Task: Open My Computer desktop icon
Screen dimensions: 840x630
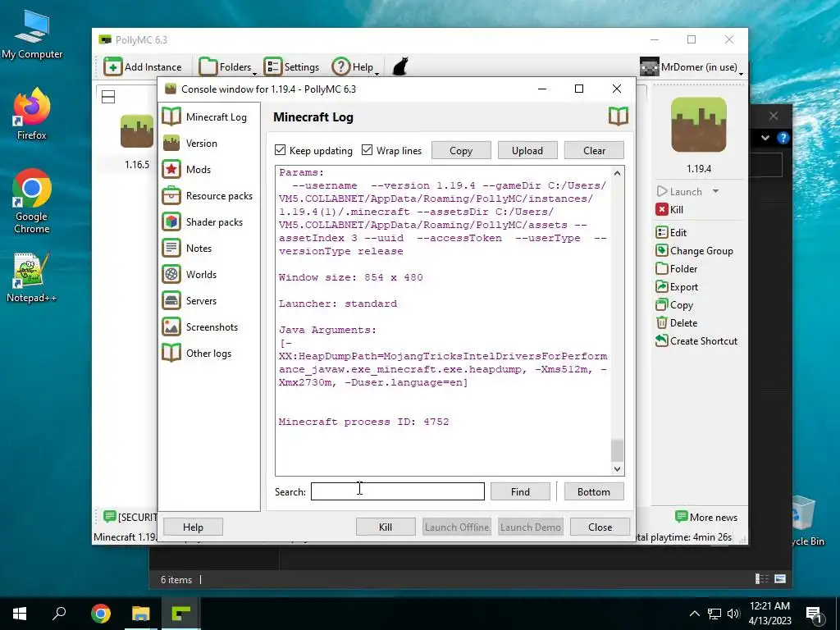Action: click(x=32, y=34)
